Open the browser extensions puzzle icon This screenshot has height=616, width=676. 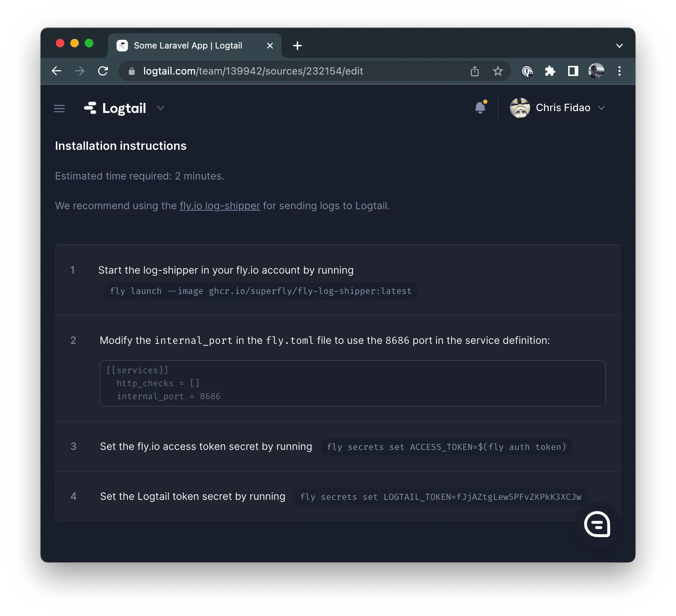(x=550, y=71)
